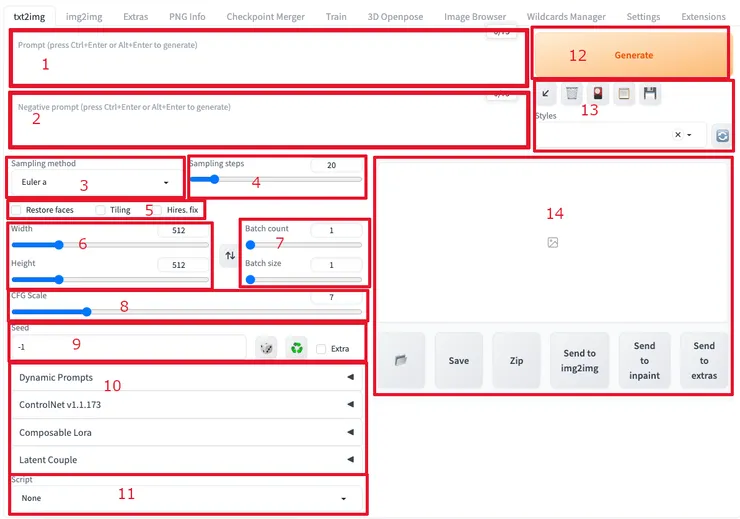The image size is (740, 519).
Task: Click the Zip button
Action: point(516,360)
